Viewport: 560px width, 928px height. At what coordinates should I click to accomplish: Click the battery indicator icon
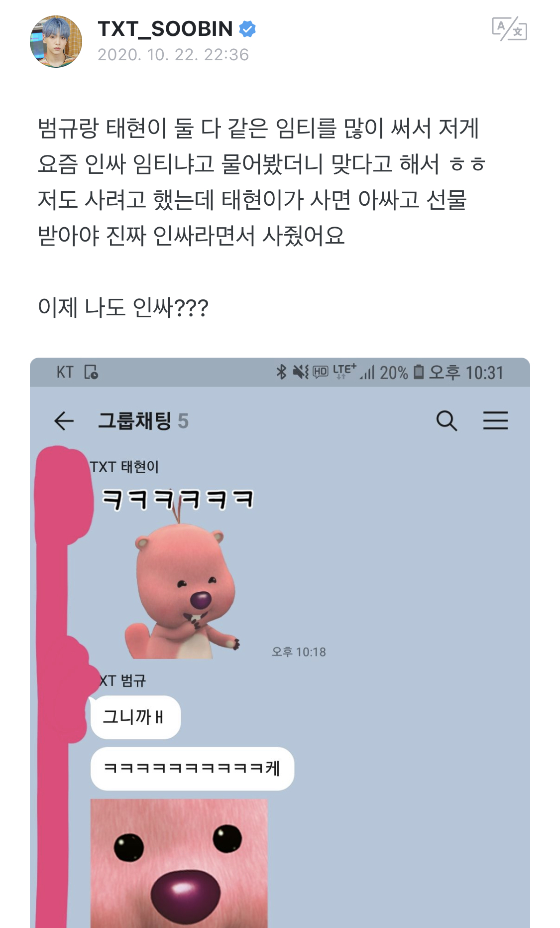(x=419, y=372)
